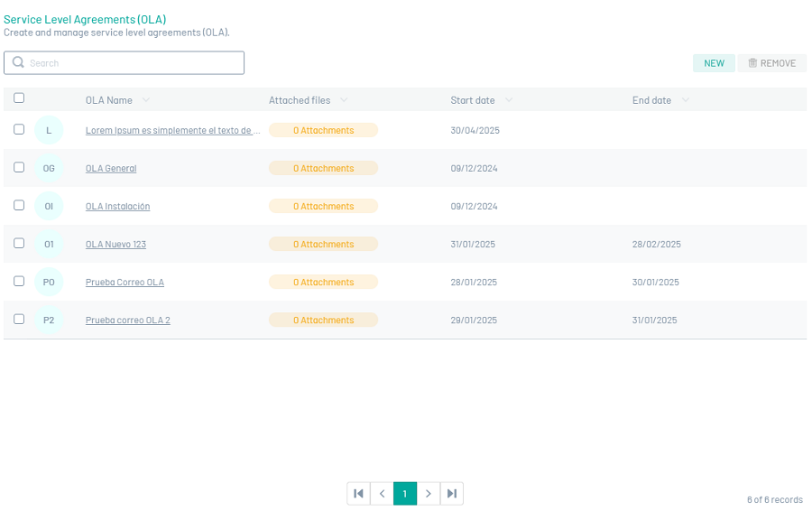The height and width of the screenshot is (511, 812).
Task: Open the OLA Name column sort chevron
Action: pos(146,100)
